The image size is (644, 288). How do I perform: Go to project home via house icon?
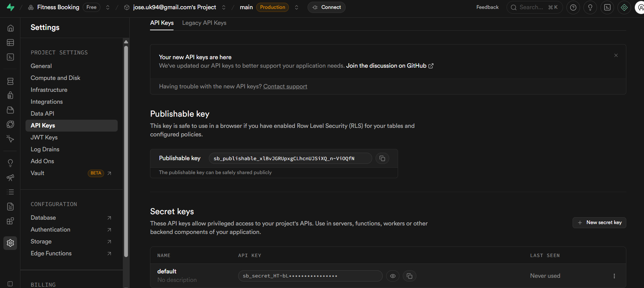coord(11,28)
